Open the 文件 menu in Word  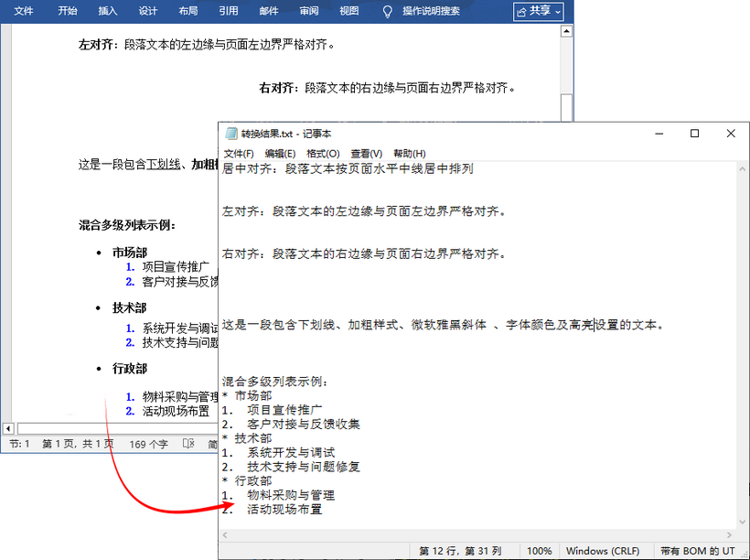tap(23, 12)
